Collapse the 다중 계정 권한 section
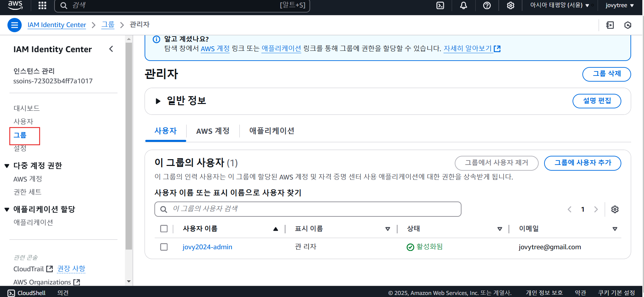The height and width of the screenshot is (297, 644). pos(7,166)
